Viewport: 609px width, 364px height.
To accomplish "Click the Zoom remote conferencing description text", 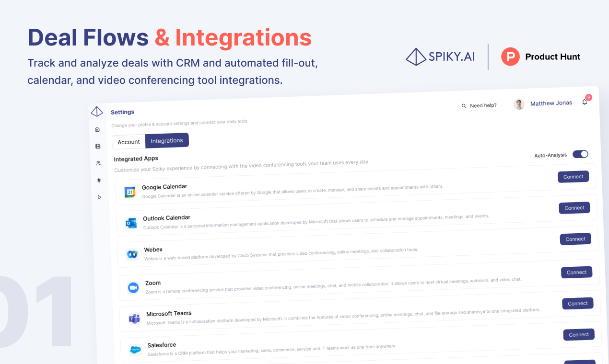I will click(x=333, y=285).
